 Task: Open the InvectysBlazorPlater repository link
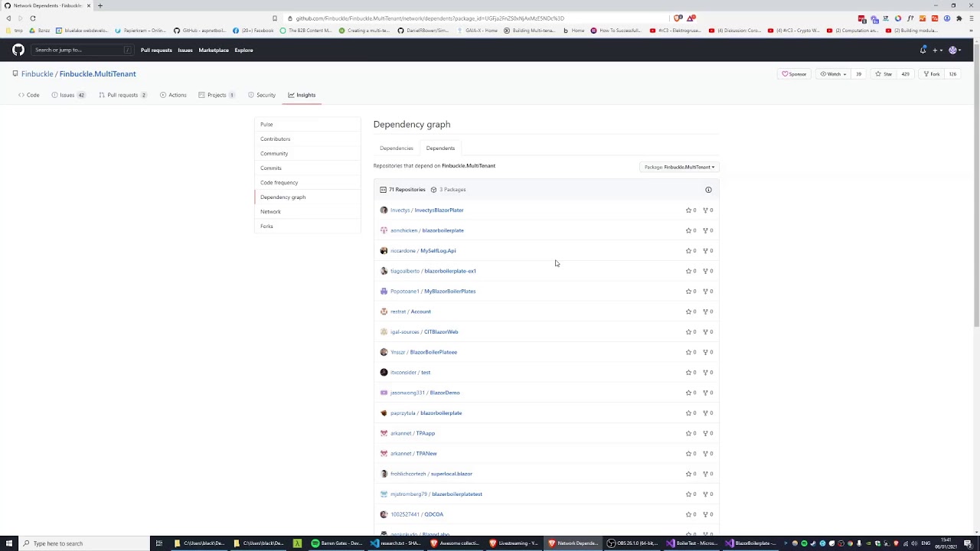(439, 210)
